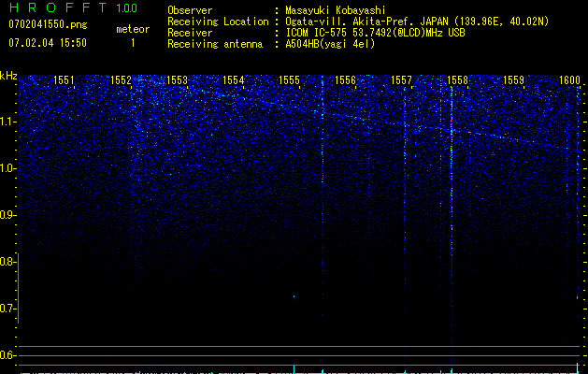Click the 0.9 kHz axis label
Viewport: 588px width, 374px height.
7,215
